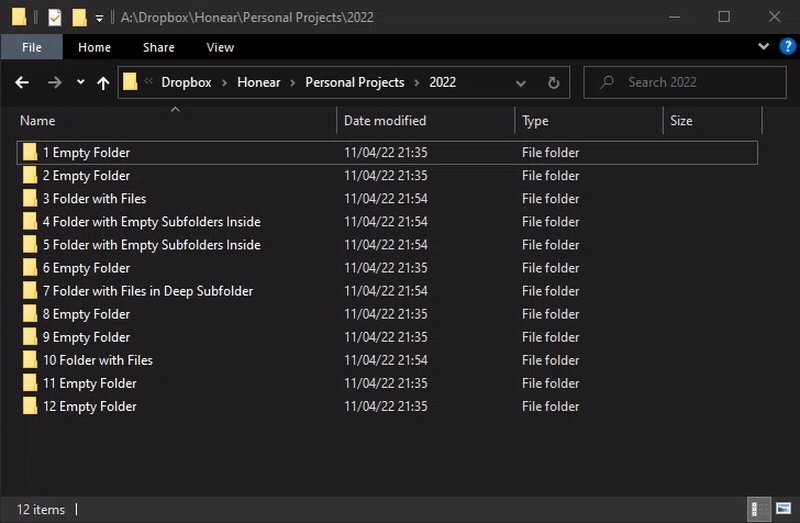Go up one folder level with Up arrow
The height and width of the screenshot is (523, 800).
(102, 83)
